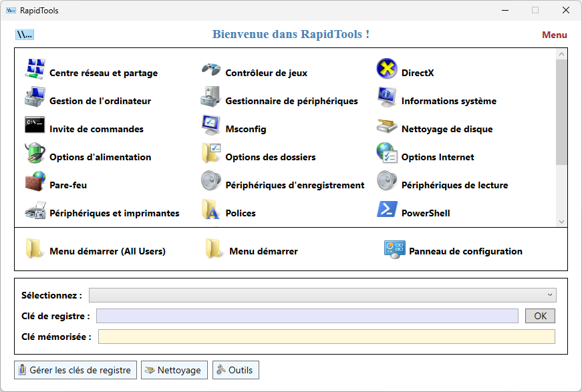Click the Nettoyage de disque icon

(387, 126)
